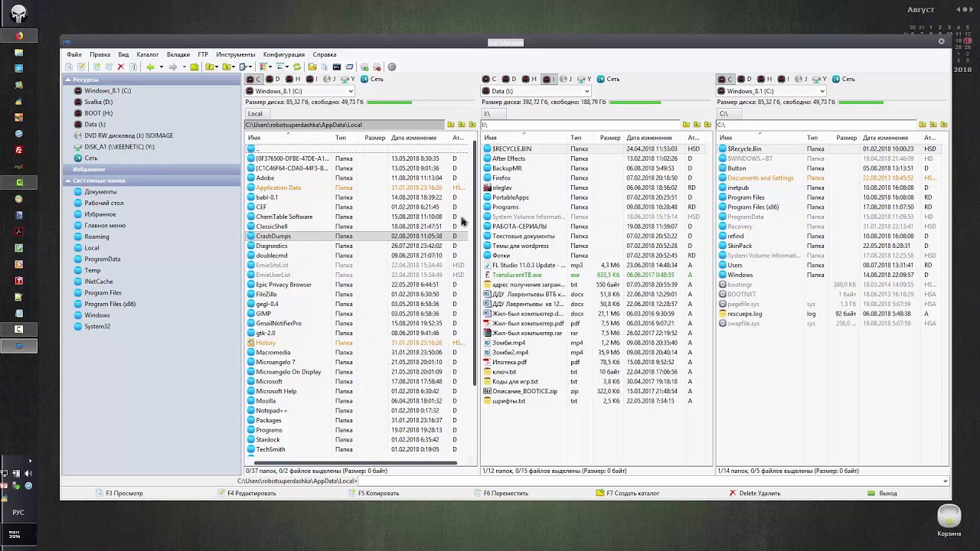Collapse the Ресурсы section
The height and width of the screenshot is (551, 980).
tap(68, 80)
